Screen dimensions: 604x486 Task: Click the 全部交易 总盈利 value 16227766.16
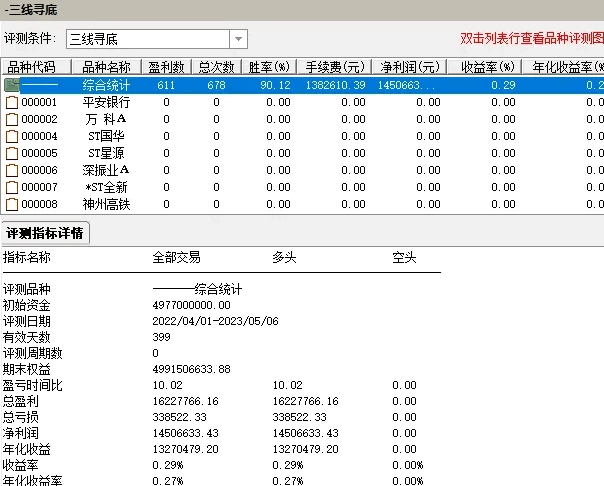click(186, 401)
